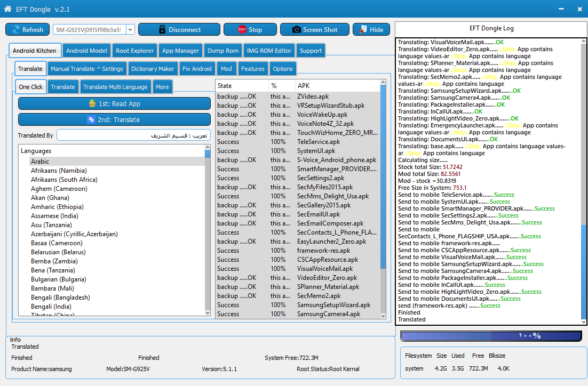Open the More tab

[x=162, y=87]
